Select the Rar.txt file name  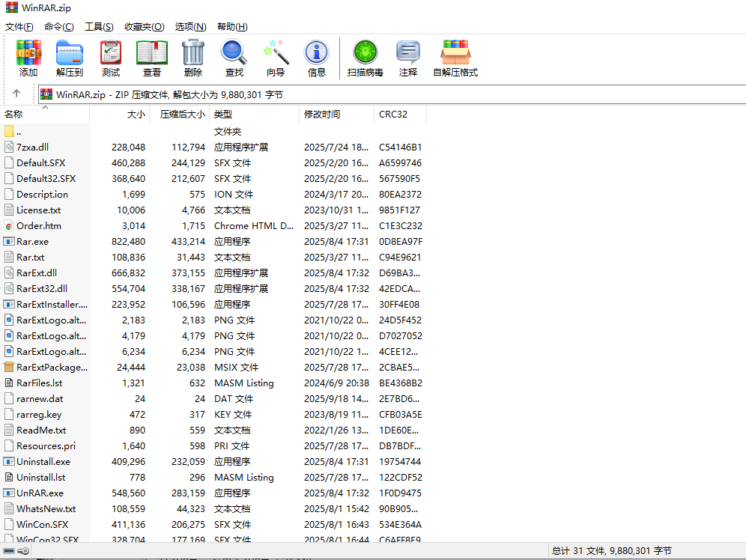click(x=31, y=258)
